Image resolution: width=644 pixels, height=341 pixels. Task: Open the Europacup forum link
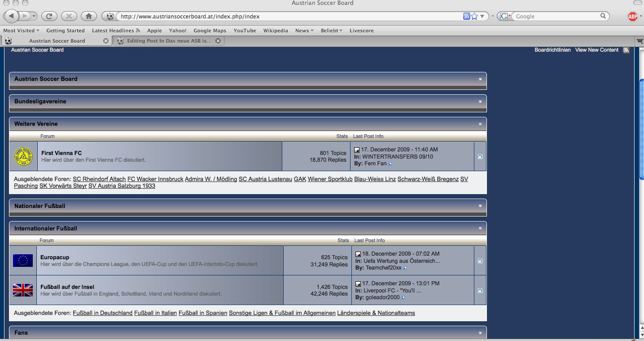[x=55, y=257]
